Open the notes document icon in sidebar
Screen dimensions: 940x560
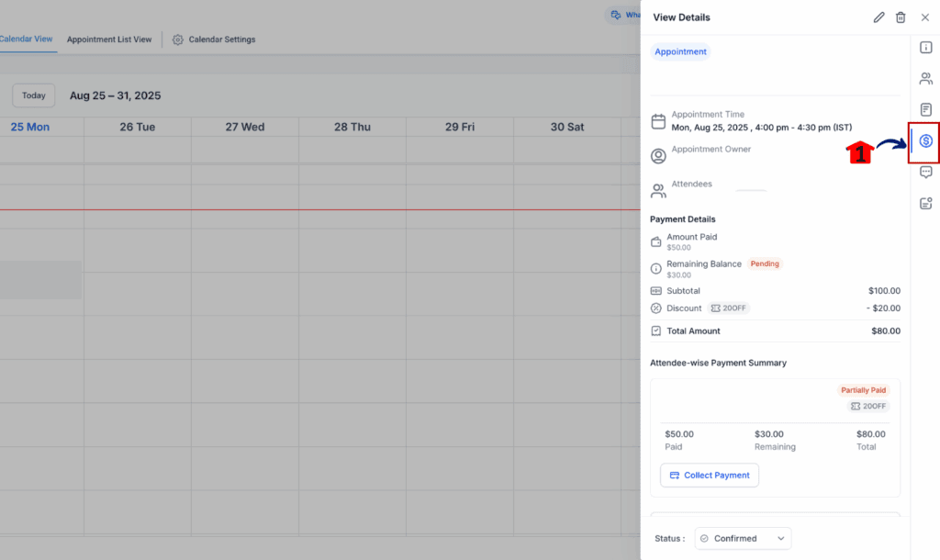tap(925, 110)
